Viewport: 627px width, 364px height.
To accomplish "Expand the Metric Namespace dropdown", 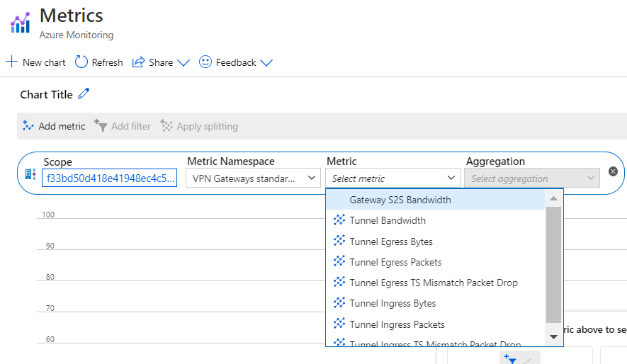I will click(253, 178).
